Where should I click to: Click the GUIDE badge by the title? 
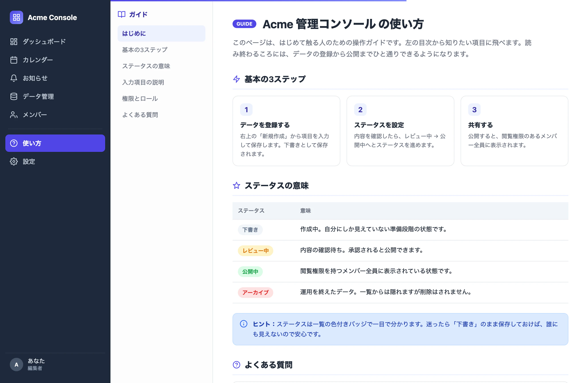244,24
